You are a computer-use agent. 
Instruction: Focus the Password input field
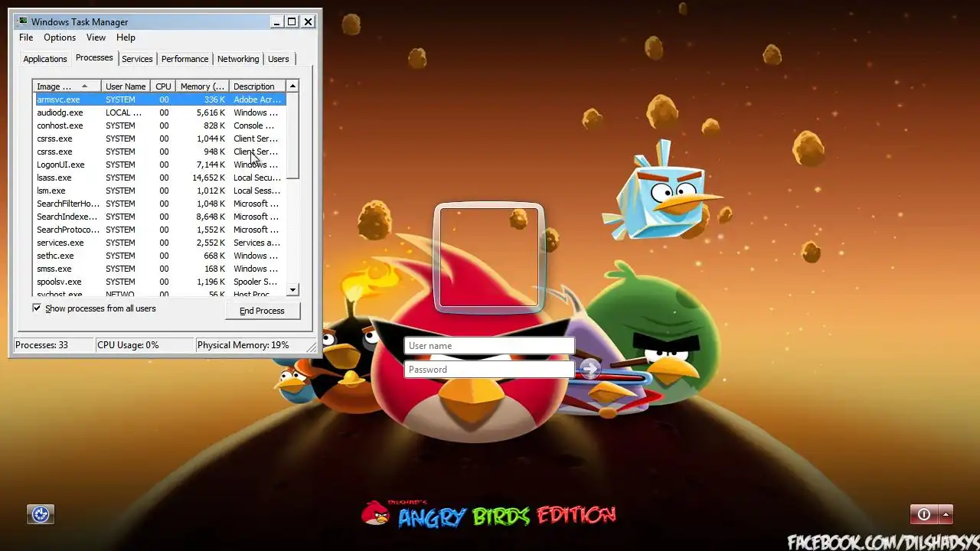pyautogui.click(x=489, y=370)
